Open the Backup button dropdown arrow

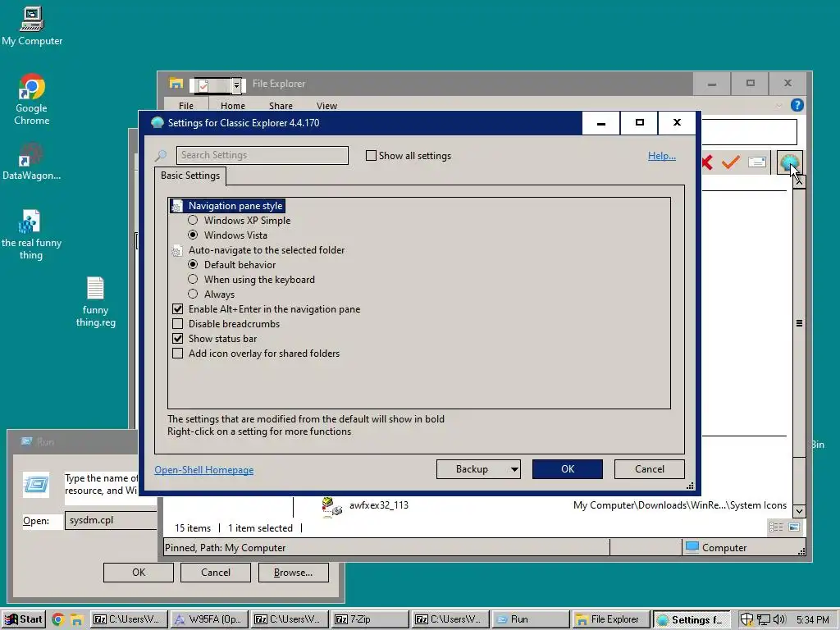[x=514, y=469]
